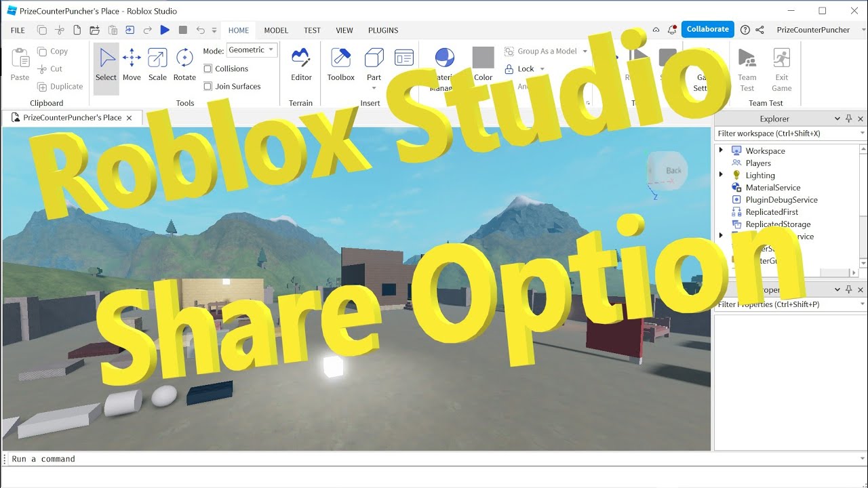The width and height of the screenshot is (868, 488).
Task: Click the Undo arrow in quick access bar
Action: pos(200,30)
